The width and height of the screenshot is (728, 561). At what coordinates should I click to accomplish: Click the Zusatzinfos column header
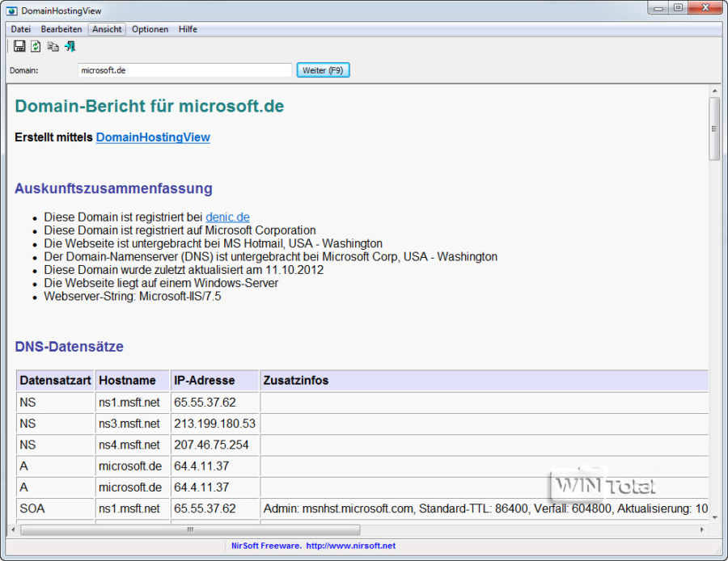(x=485, y=381)
